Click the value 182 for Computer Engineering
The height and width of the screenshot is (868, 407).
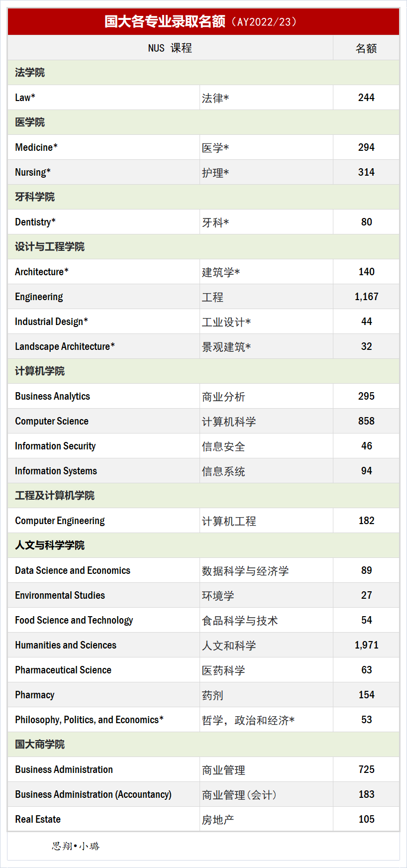pos(367,521)
